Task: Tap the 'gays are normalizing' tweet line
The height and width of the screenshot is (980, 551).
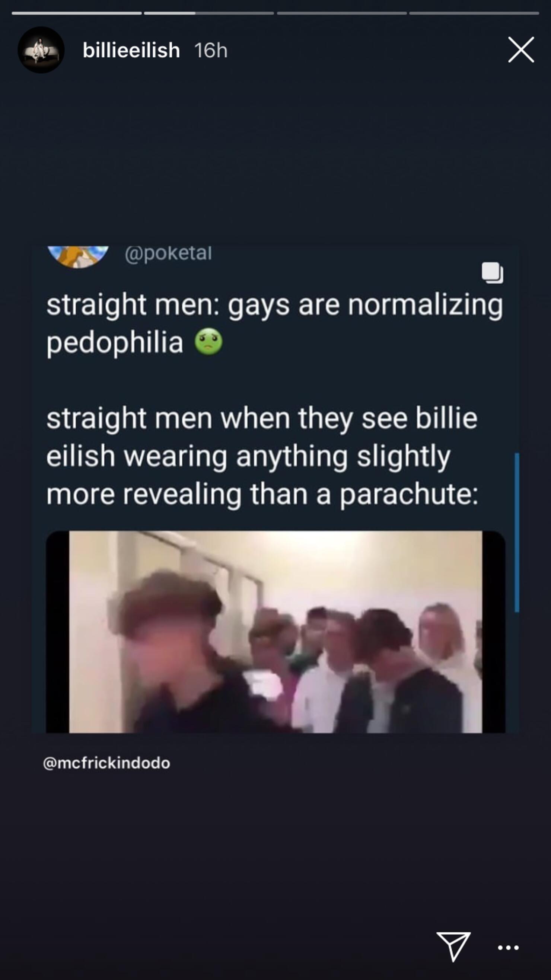Action: coord(274,306)
